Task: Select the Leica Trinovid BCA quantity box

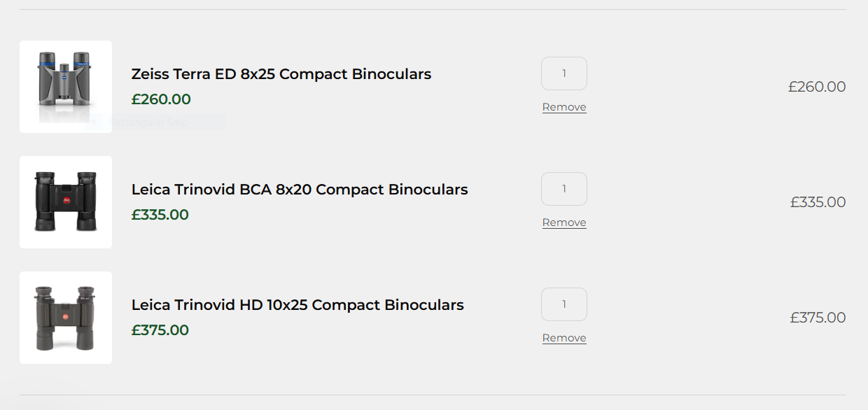Action: [563, 189]
